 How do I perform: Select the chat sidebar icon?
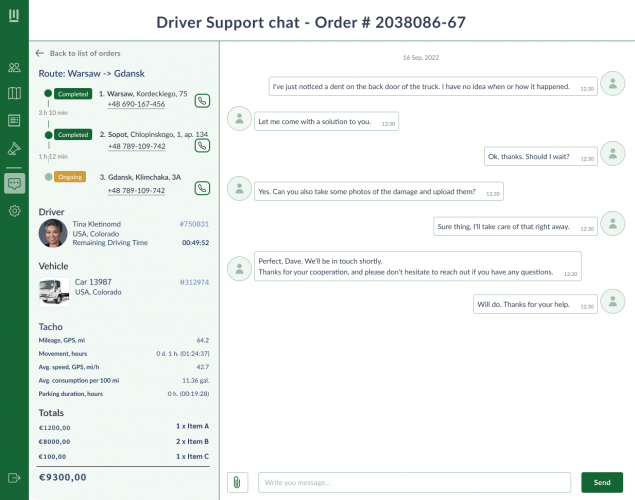click(x=15, y=184)
